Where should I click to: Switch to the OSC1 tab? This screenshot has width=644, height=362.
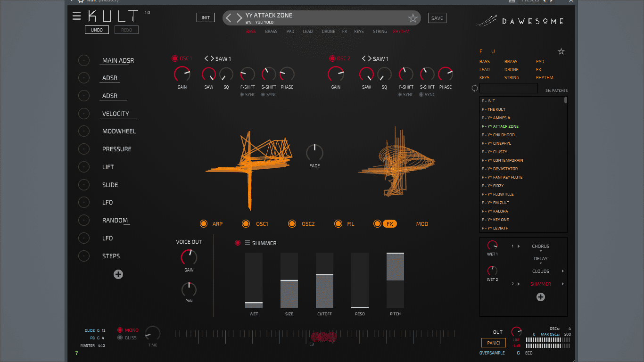click(x=262, y=224)
